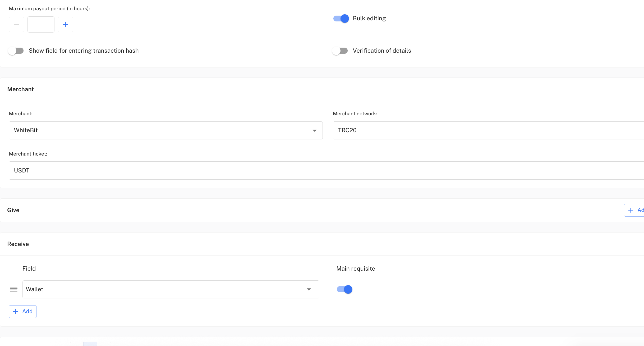644x346 pixels.
Task: Disable the Bulk editing switch
Action: pos(341,19)
